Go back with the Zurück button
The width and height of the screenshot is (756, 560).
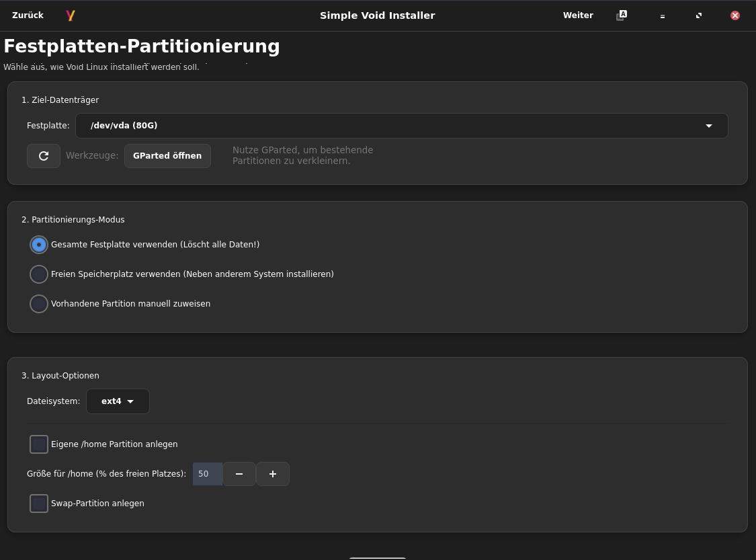[28, 15]
